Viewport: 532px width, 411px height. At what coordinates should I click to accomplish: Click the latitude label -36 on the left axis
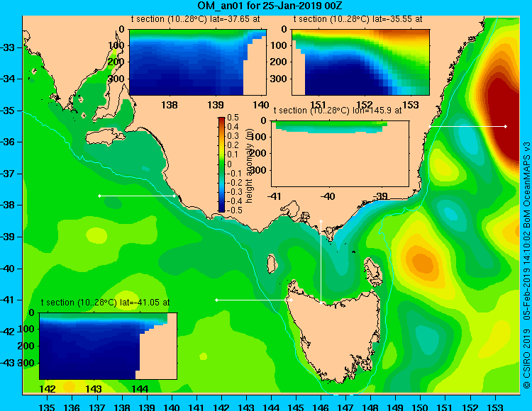7,142
